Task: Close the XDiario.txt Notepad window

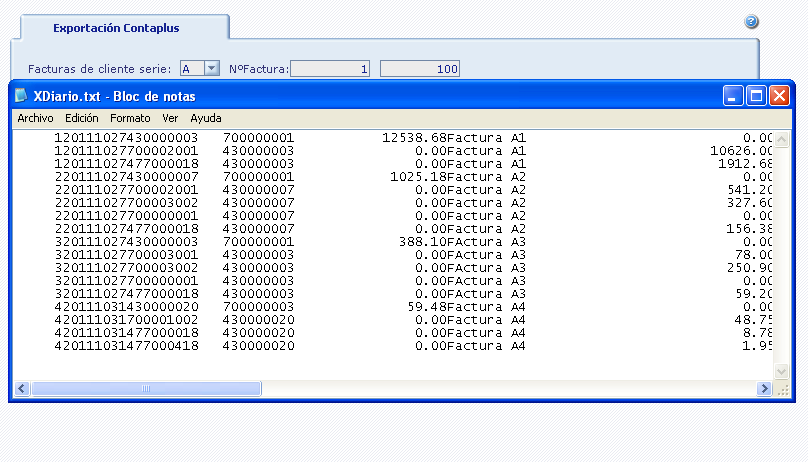Action: (779, 96)
